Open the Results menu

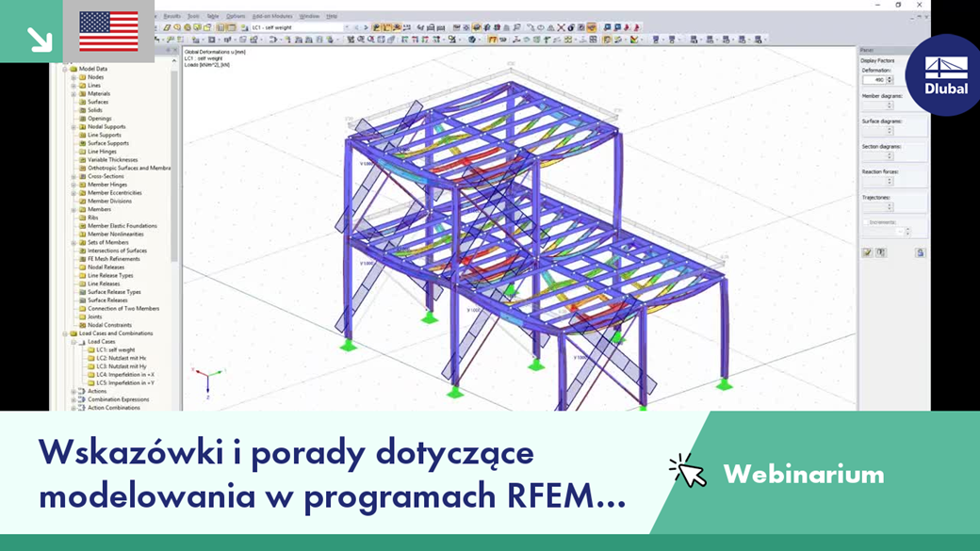(x=171, y=16)
